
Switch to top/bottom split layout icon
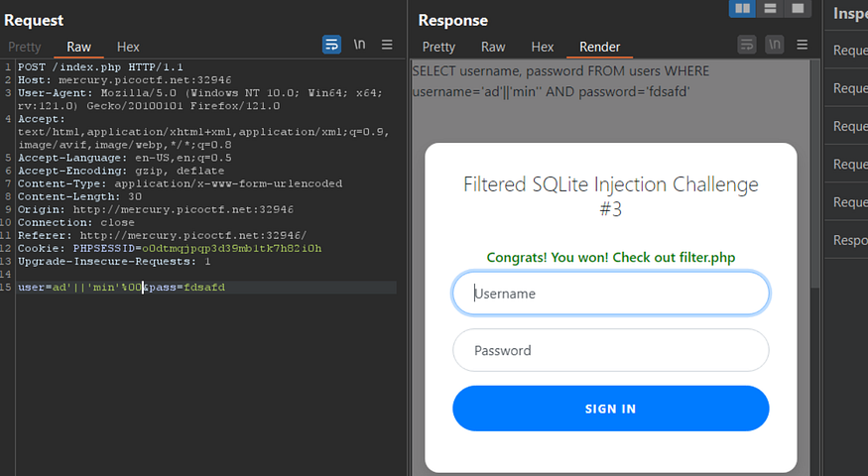(770, 9)
